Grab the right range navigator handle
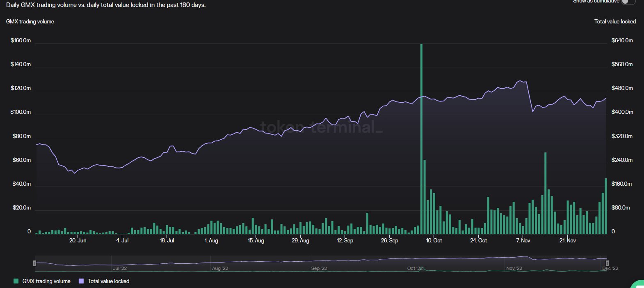 click(x=607, y=263)
